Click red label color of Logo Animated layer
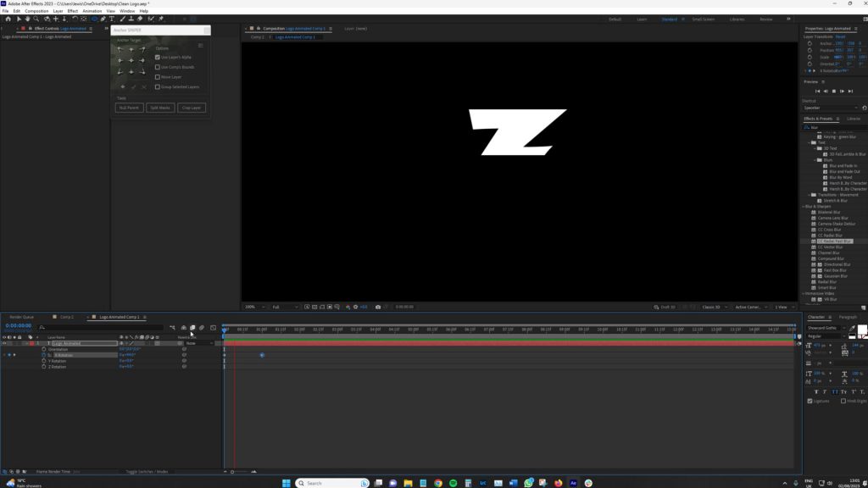This screenshot has height=488, width=868. pos(31,343)
